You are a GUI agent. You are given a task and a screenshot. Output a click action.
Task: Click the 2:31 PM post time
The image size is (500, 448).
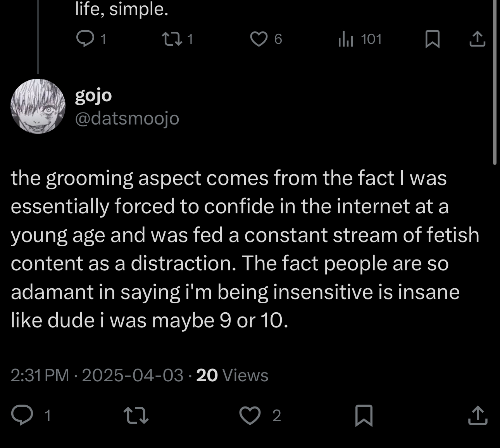point(40,375)
